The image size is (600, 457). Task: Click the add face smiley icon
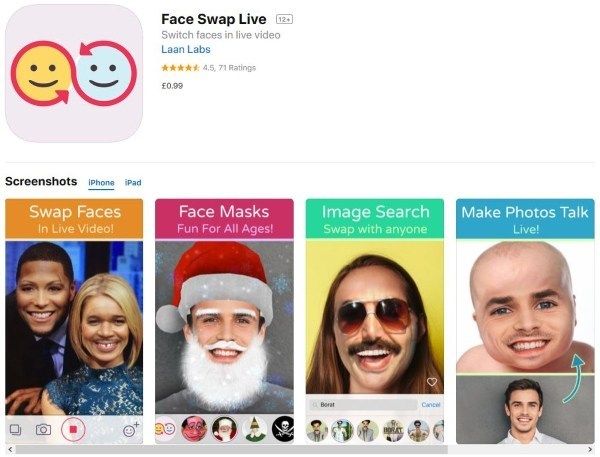131,429
